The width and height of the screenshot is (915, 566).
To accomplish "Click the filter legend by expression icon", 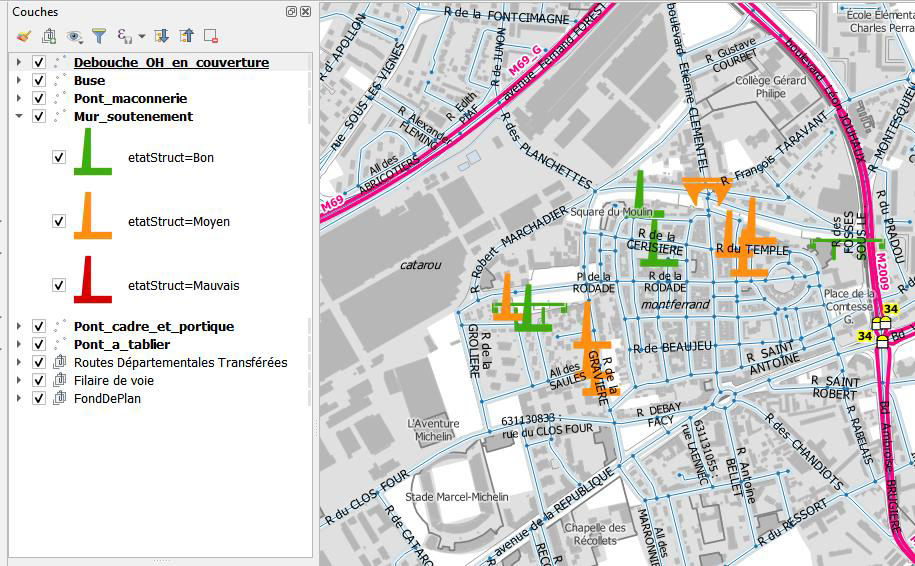I will pyautogui.click(x=126, y=36).
